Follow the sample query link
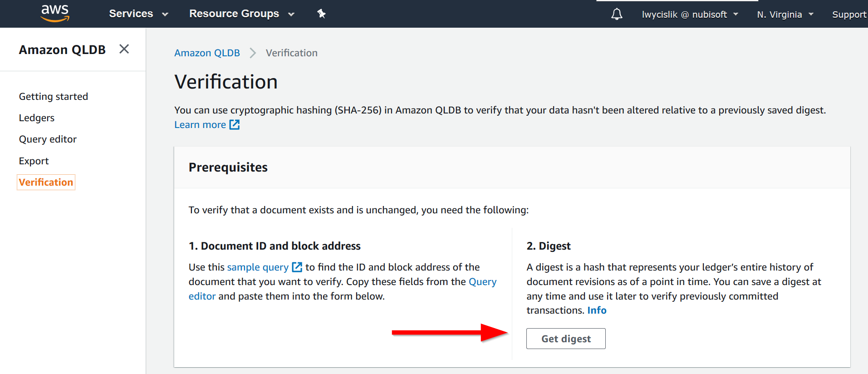868x374 pixels. point(258,267)
